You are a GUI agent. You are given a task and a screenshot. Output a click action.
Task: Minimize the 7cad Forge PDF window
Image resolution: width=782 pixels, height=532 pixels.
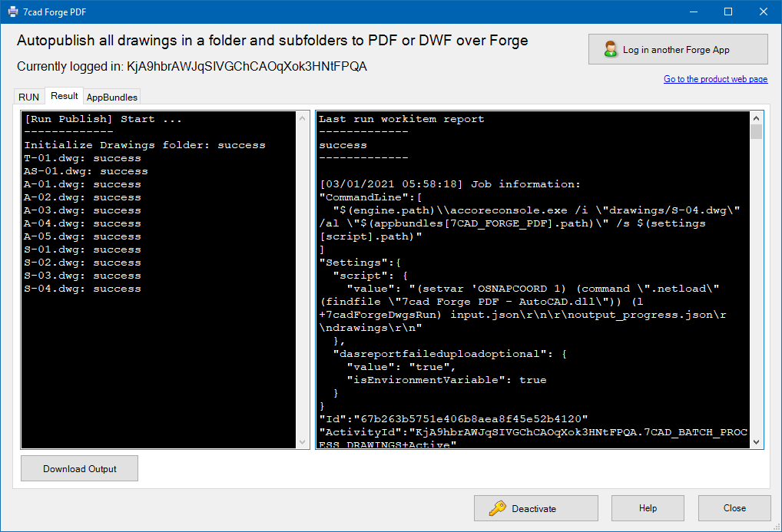click(693, 12)
